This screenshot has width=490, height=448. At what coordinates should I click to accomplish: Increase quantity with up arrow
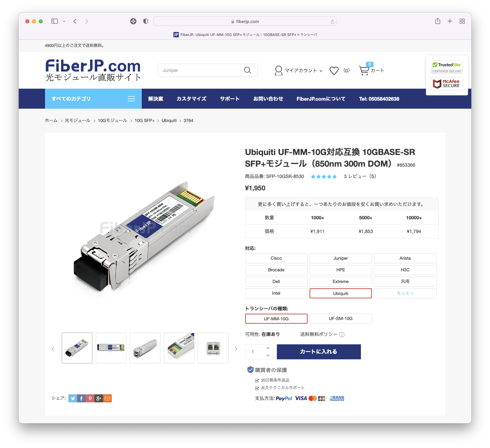[x=268, y=348]
